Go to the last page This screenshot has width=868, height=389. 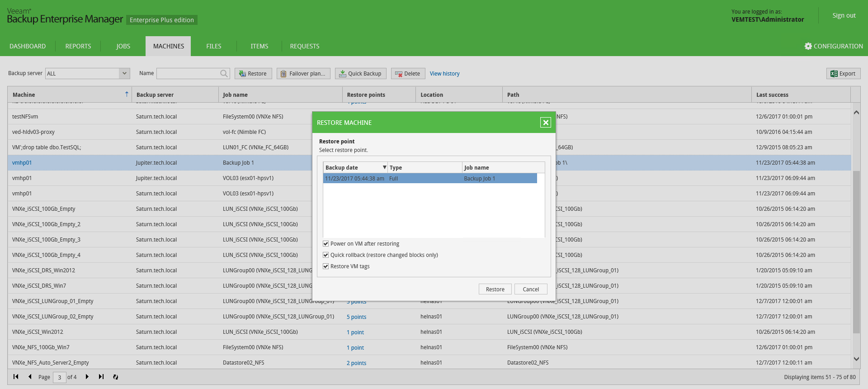click(101, 377)
